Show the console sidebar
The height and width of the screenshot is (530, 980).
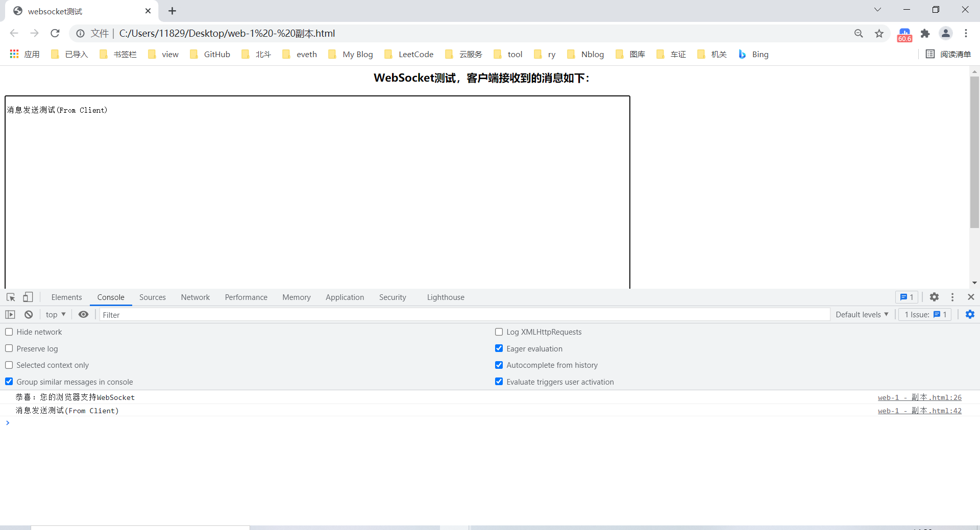pyautogui.click(x=10, y=315)
